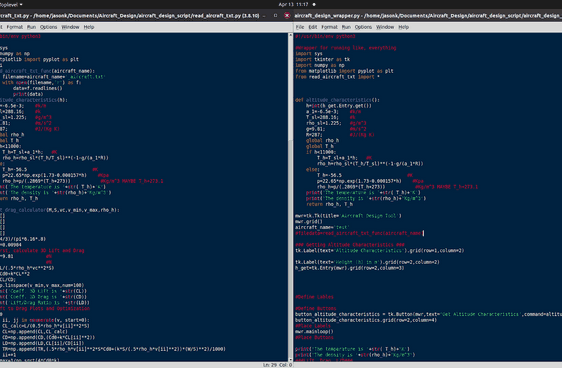Place cursor on '#wrapper for running like, everything' comment
Image resolution: width=562 pixels, height=368 pixels.
pos(346,48)
